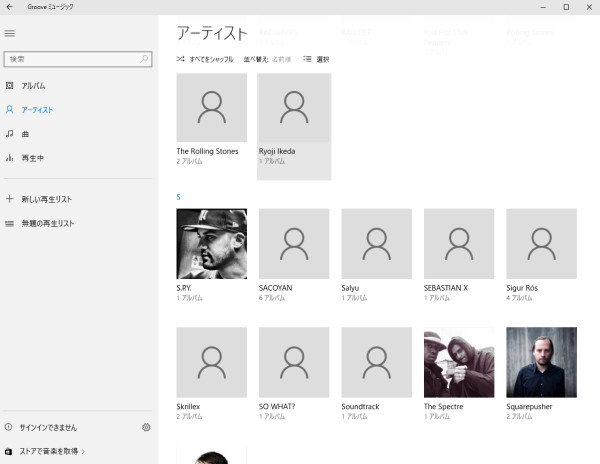Click S.P.Y. artist name text

point(184,288)
